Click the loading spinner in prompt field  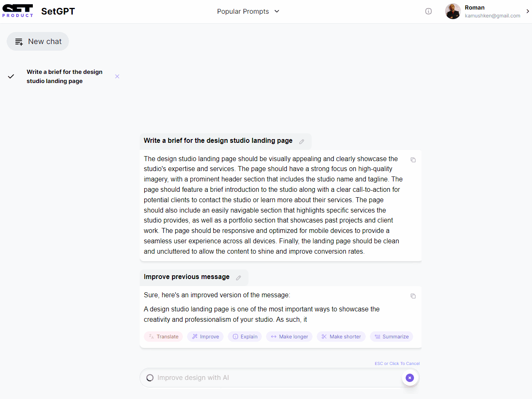point(150,378)
